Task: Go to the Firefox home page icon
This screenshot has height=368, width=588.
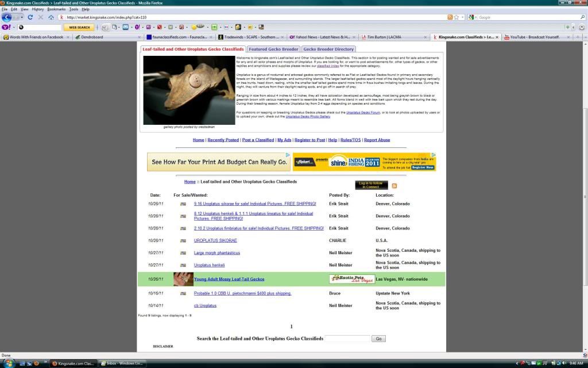Action: (51, 17)
